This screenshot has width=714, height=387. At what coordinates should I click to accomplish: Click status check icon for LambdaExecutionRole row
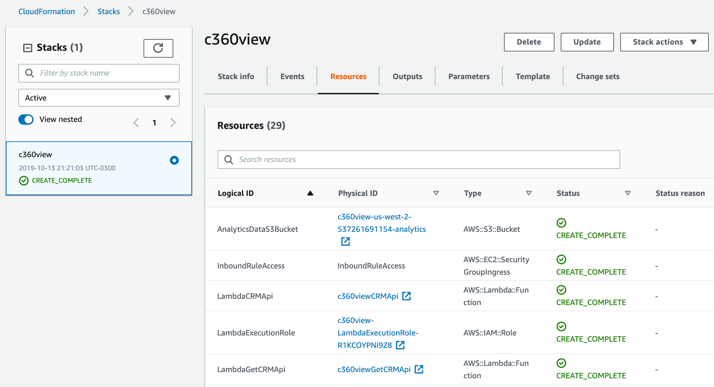(x=561, y=326)
